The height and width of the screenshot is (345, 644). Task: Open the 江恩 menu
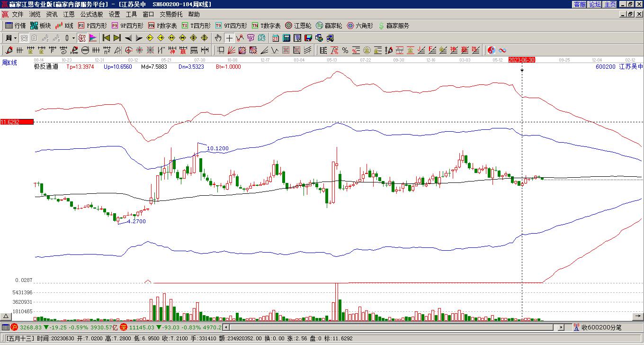(x=69, y=14)
